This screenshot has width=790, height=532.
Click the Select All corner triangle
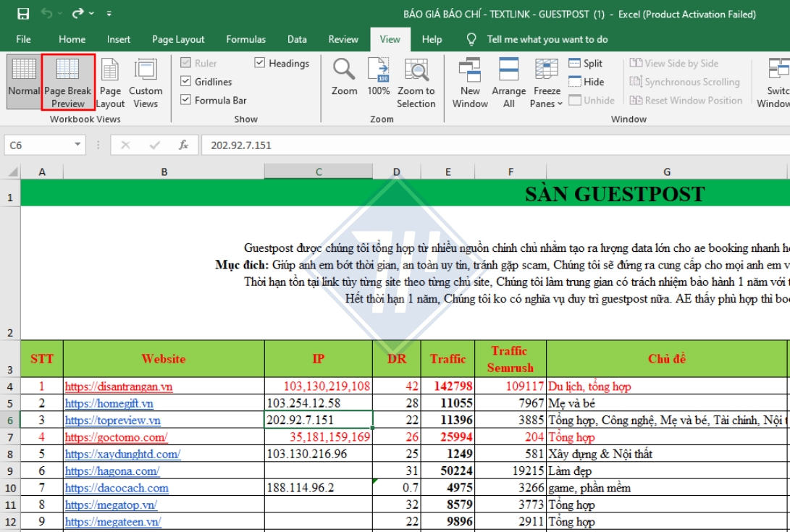click(x=12, y=172)
